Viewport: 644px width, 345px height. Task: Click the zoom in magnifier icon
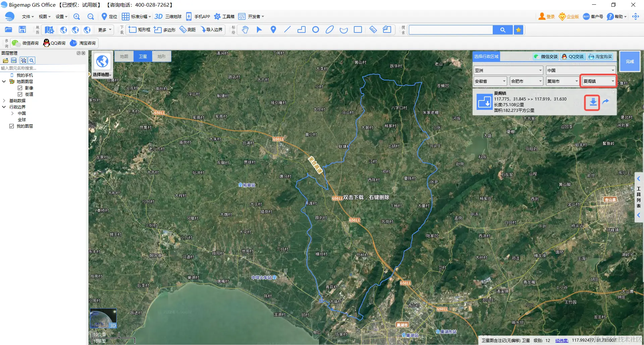coord(77,17)
